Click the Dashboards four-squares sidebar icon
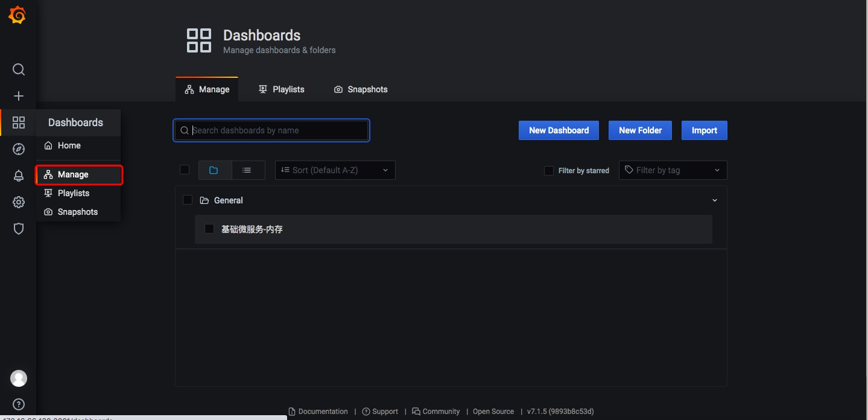The width and height of the screenshot is (868, 420). pos(19,122)
